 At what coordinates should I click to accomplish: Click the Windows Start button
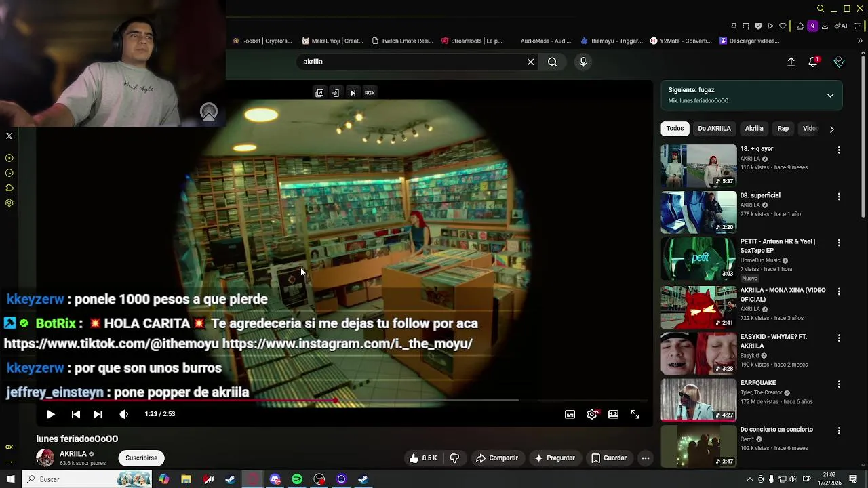click(10, 479)
